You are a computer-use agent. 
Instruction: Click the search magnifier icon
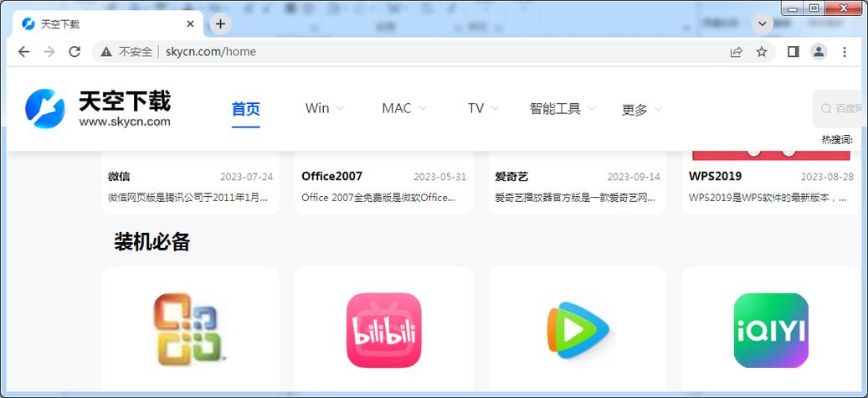[825, 109]
